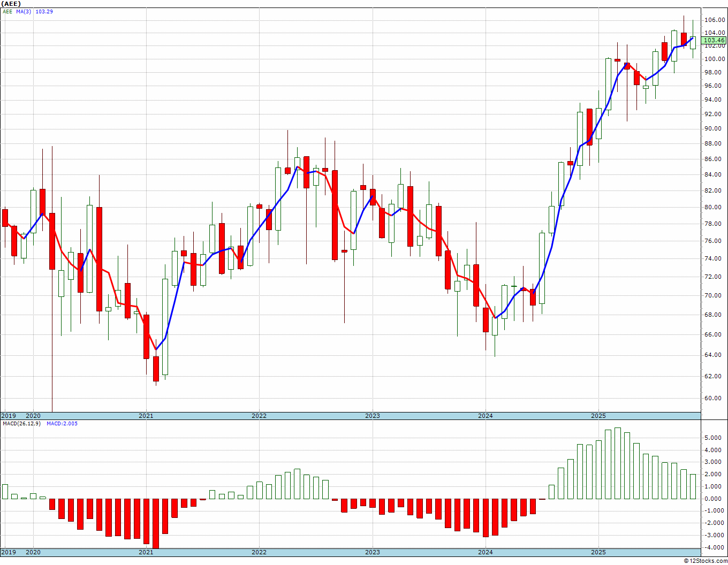Image resolution: width=728 pixels, height=565 pixels.
Task: Select the MA(3) legend label
Action: [25, 11]
